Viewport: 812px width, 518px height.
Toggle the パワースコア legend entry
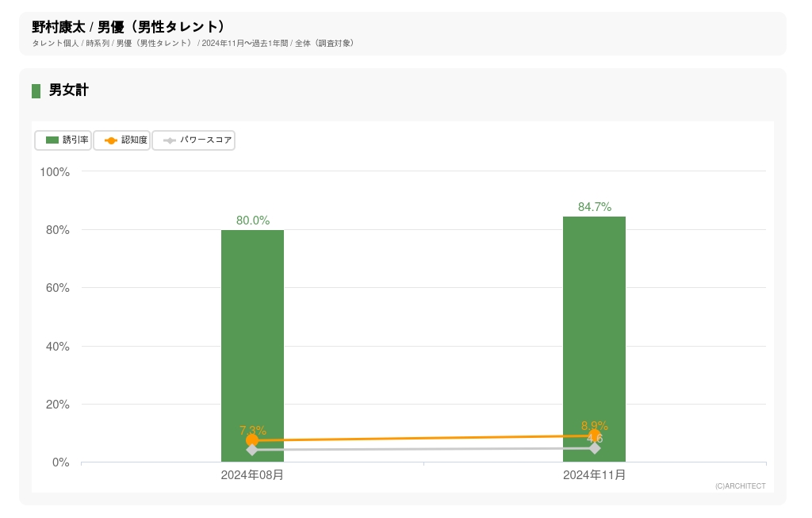(x=193, y=140)
